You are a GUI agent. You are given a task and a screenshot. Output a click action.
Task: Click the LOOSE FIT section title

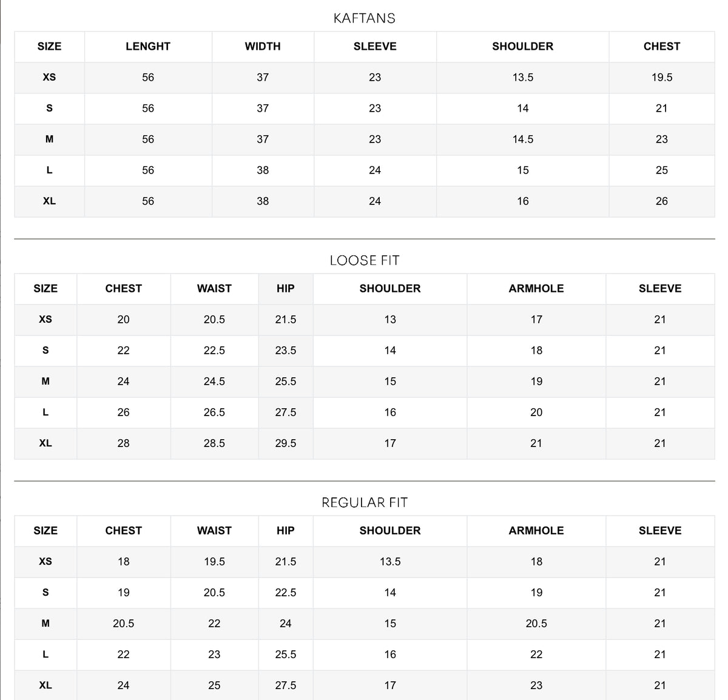[364, 260]
